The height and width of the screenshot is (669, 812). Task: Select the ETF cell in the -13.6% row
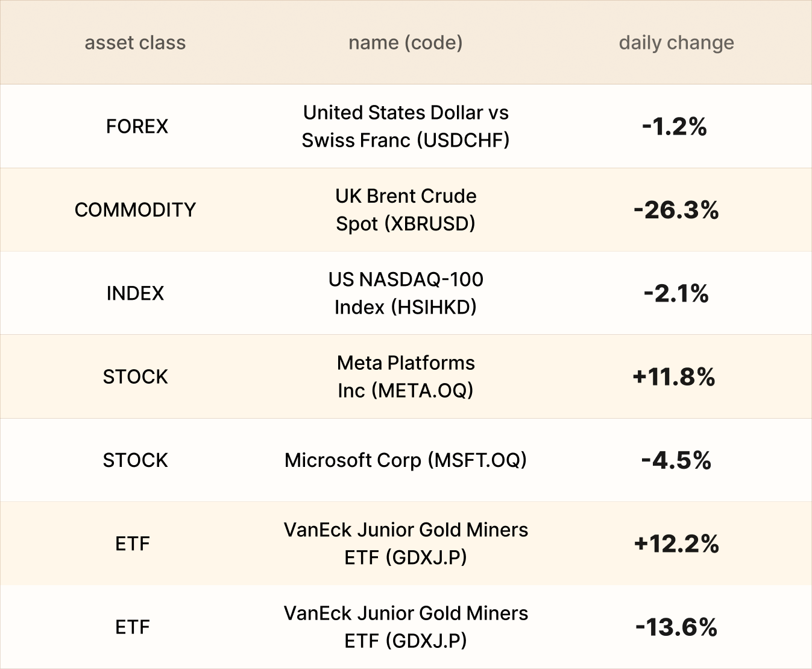pyautogui.click(x=133, y=627)
